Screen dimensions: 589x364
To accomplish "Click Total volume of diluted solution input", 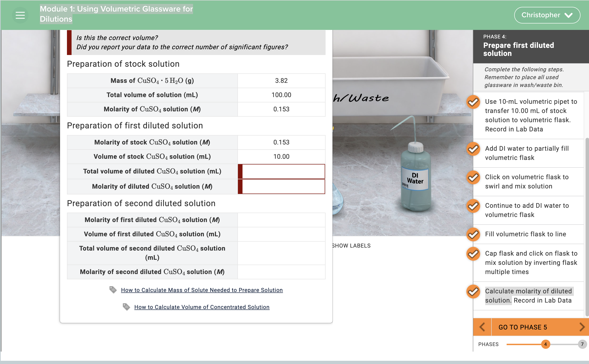I will [x=283, y=171].
